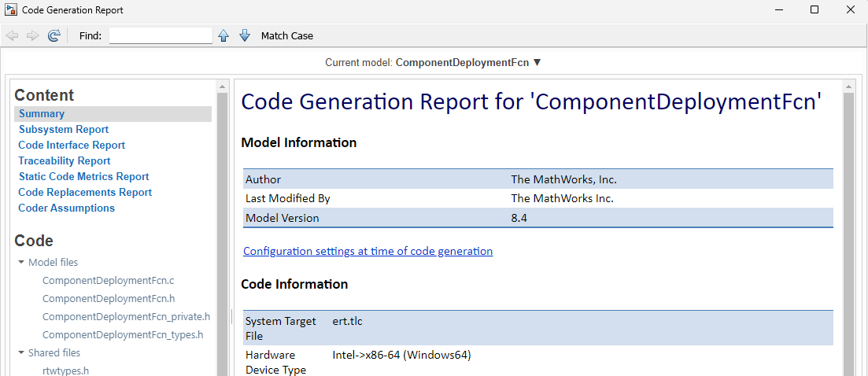This screenshot has height=376, width=868.
Task: Select Static Code Metrics Report
Action: click(x=83, y=177)
